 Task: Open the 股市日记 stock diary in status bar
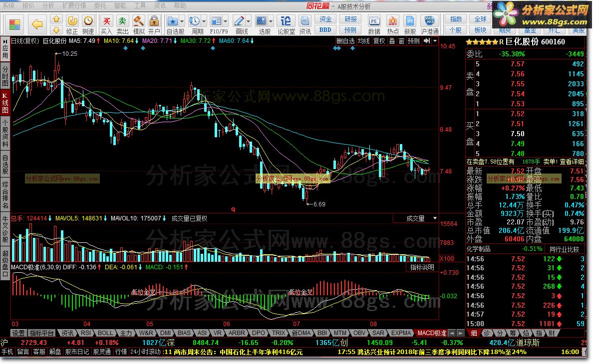(77, 352)
